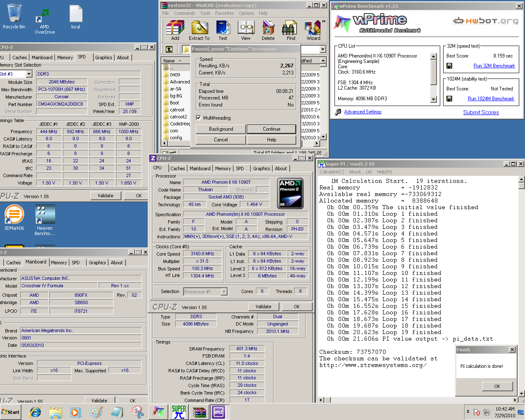Open Internet Explorer from the taskbar
This screenshot has width=525, height=420.
35,412
